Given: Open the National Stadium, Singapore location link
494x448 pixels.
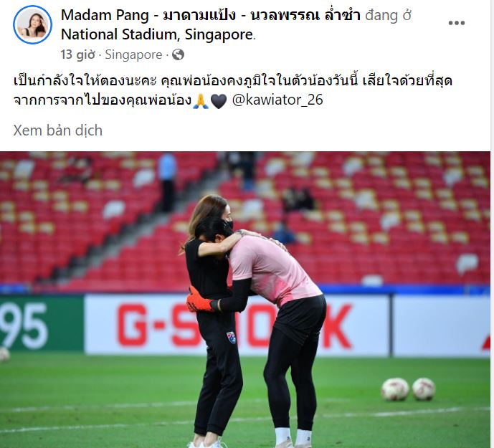Looking at the screenshot, I should pyautogui.click(x=157, y=34).
